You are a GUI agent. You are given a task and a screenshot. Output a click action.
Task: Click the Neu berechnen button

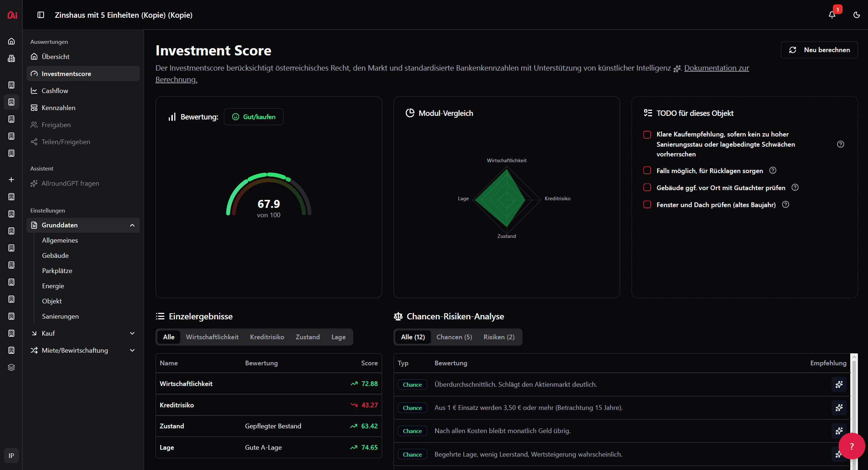819,50
